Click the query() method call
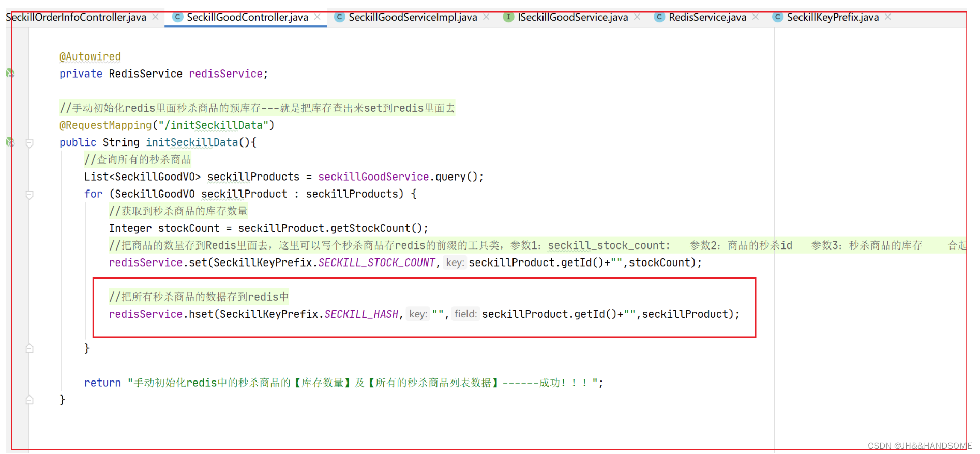 tap(457, 177)
